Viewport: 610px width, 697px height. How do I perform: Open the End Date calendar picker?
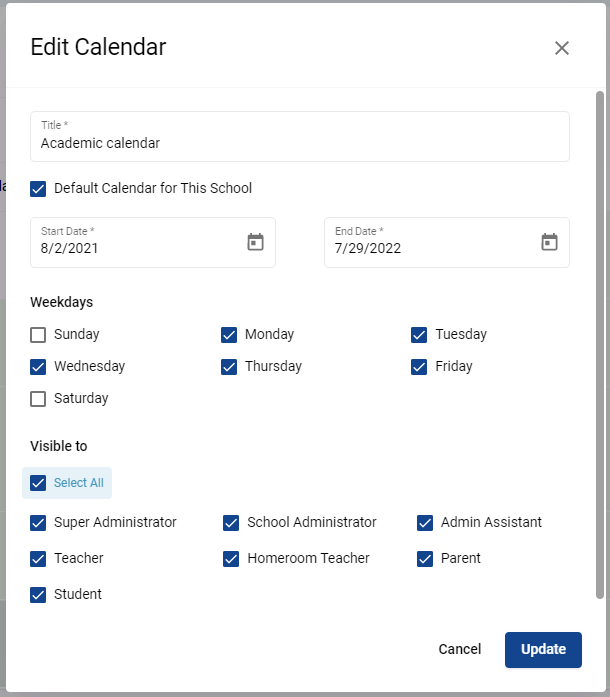tap(549, 242)
